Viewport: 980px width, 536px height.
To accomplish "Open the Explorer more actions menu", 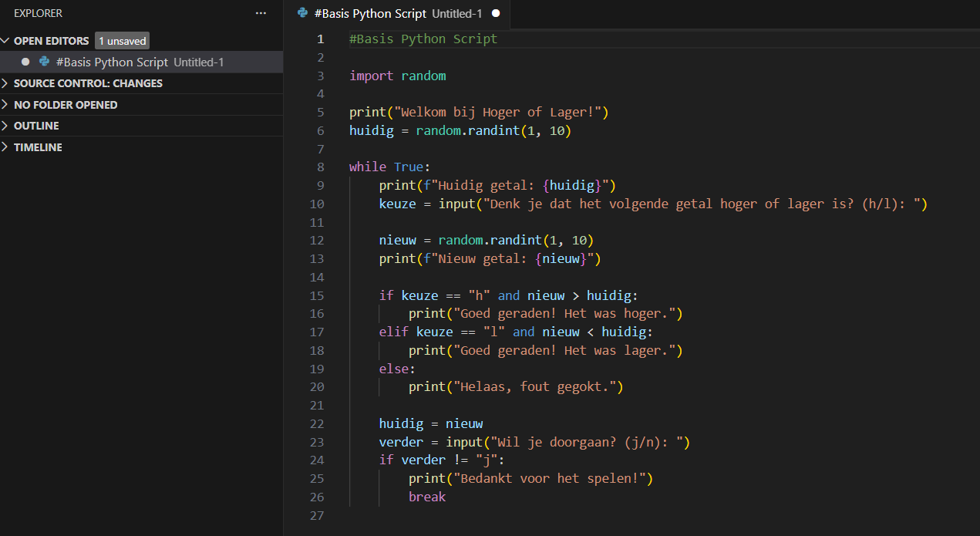I will coord(261,13).
